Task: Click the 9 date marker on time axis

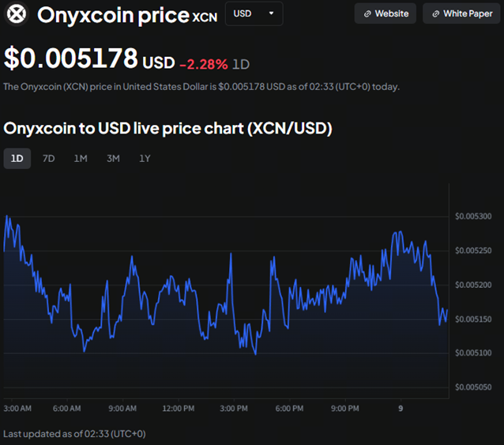Action: [x=401, y=409]
